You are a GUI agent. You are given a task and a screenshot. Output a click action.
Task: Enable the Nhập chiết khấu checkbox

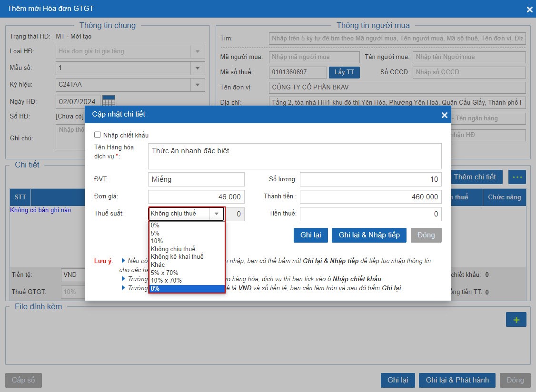[98, 135]
